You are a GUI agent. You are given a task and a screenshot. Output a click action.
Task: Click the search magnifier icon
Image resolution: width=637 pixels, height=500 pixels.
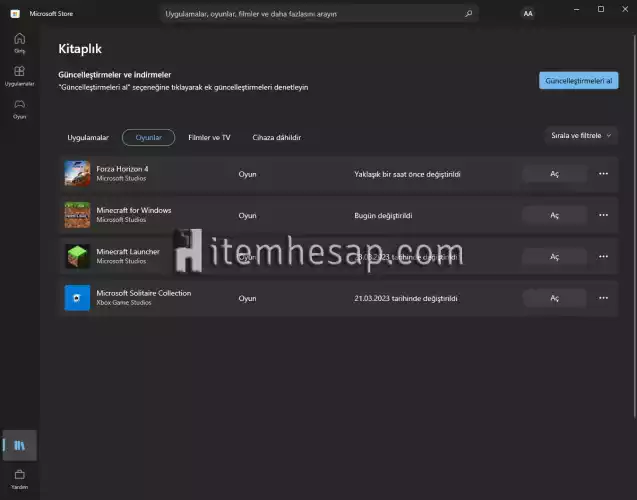click(x=468, y=14)
